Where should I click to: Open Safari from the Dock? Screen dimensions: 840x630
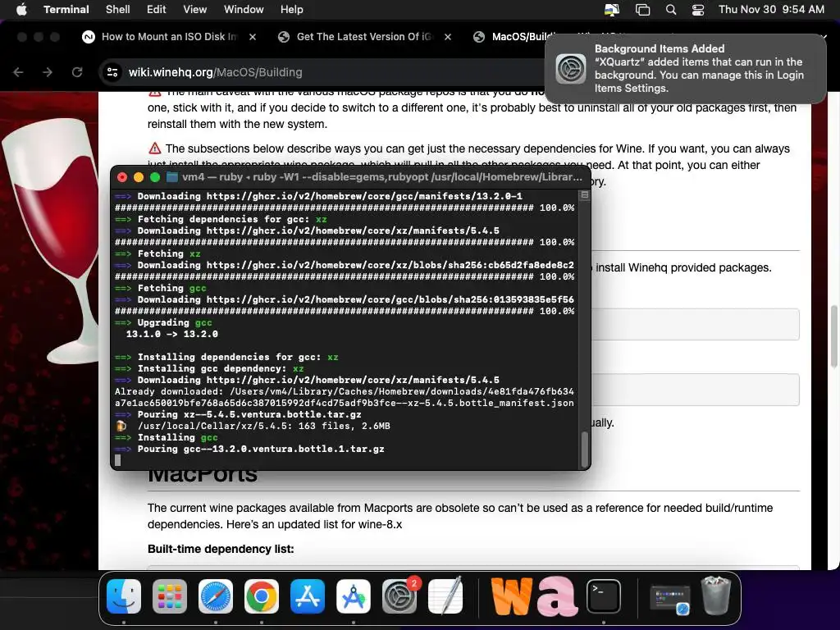(x=216, y=596)
